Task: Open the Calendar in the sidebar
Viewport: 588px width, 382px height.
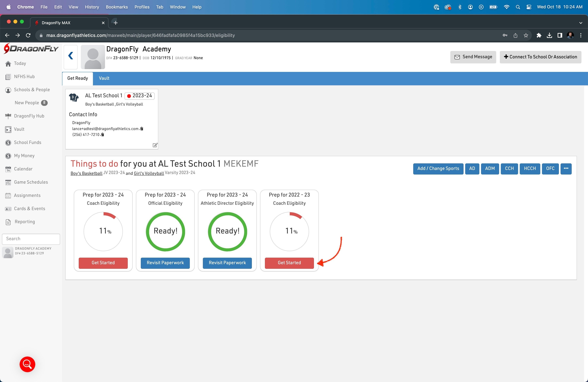Action: 23,169
